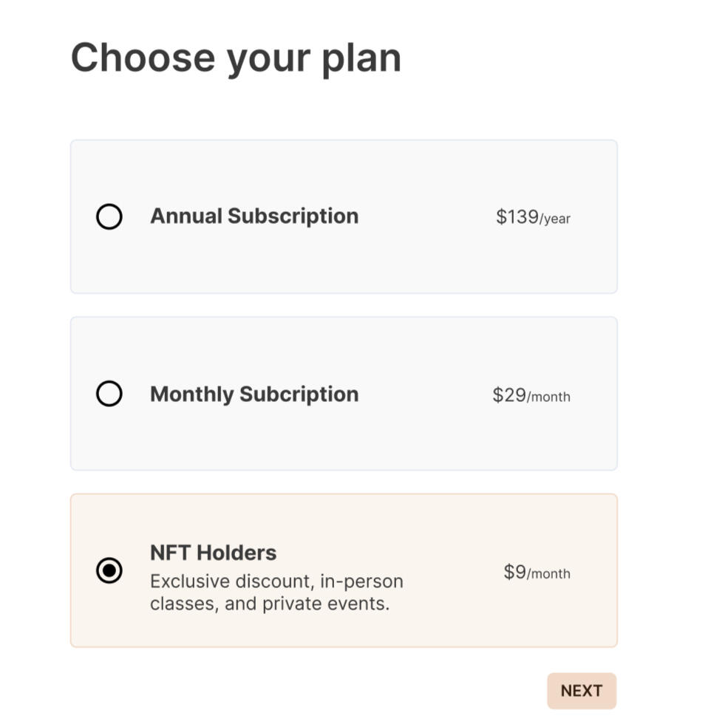This screenshot has width=728, height=727.
Task: Click the Annual Subscription label text
Action: coord(254,216)
